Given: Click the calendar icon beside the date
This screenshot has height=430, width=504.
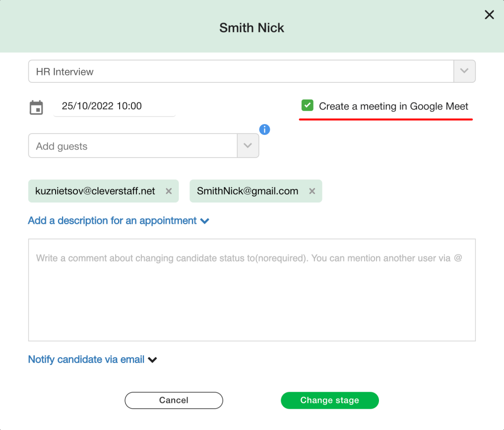Looking at the screenshot, I should (36, 107).
